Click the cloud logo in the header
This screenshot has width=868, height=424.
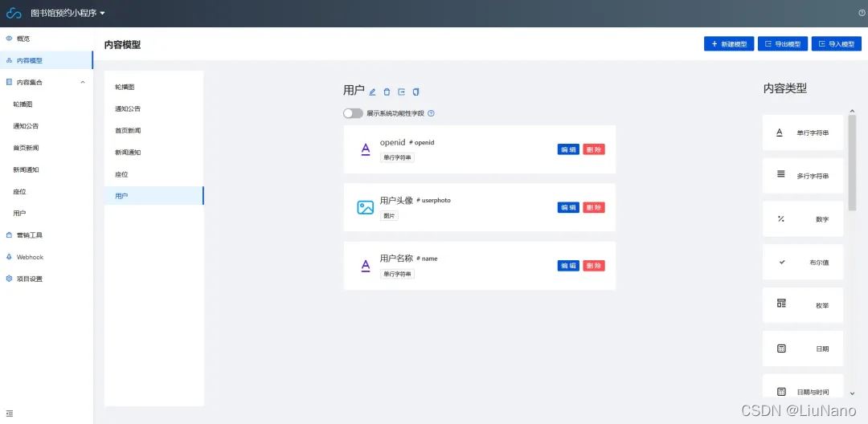tap(14, 14)
